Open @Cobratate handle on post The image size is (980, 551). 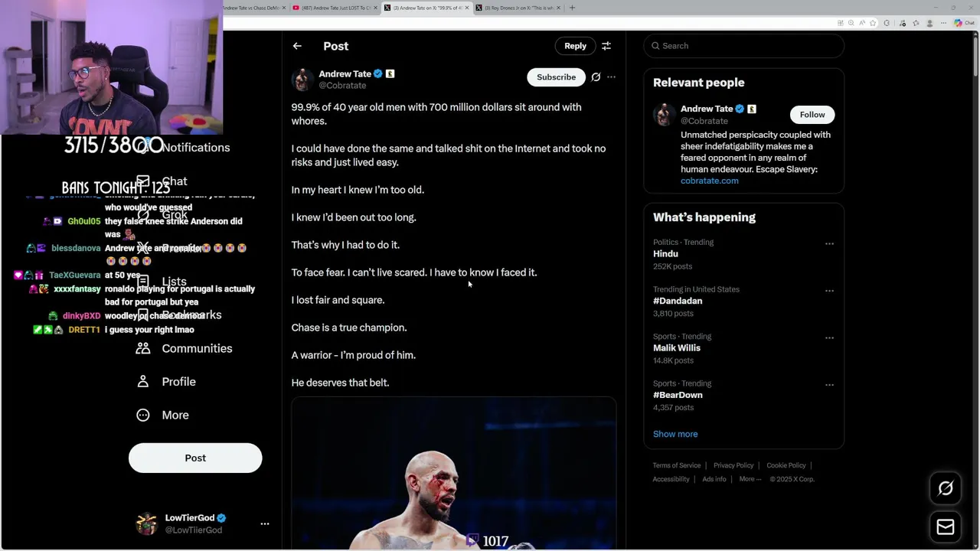[x=342, y=86]
